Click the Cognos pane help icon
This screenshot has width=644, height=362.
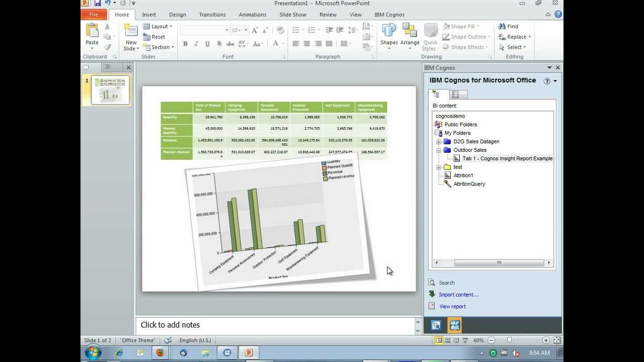point(547,81)
